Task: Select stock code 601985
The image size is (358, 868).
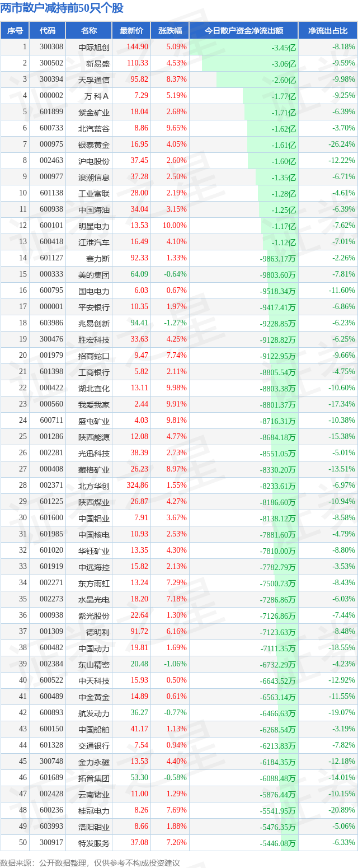Action: click(51, 534)
